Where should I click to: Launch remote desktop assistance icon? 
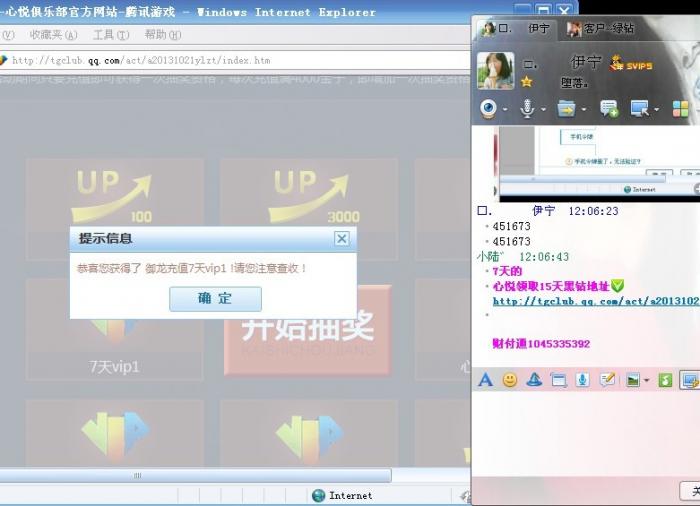(640, 109)
